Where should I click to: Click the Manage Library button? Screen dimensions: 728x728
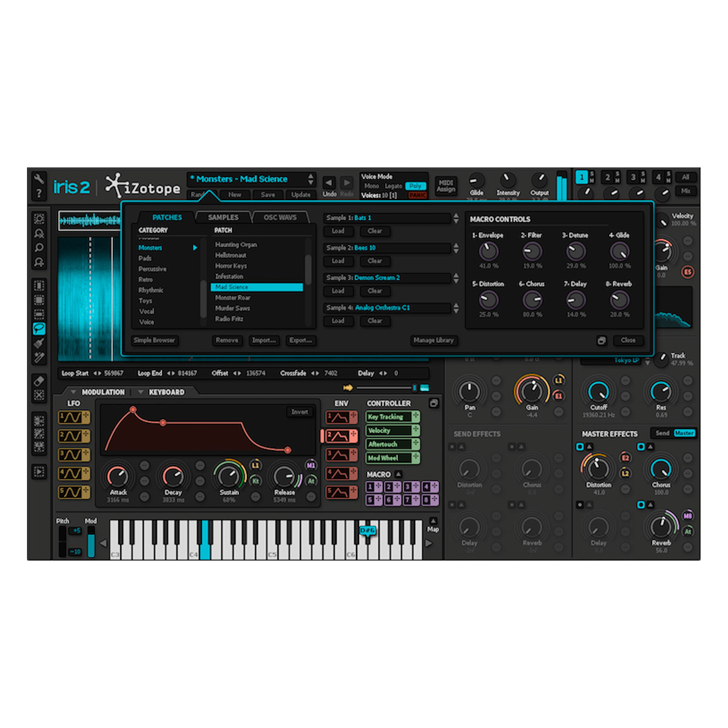tap(433, 340)
